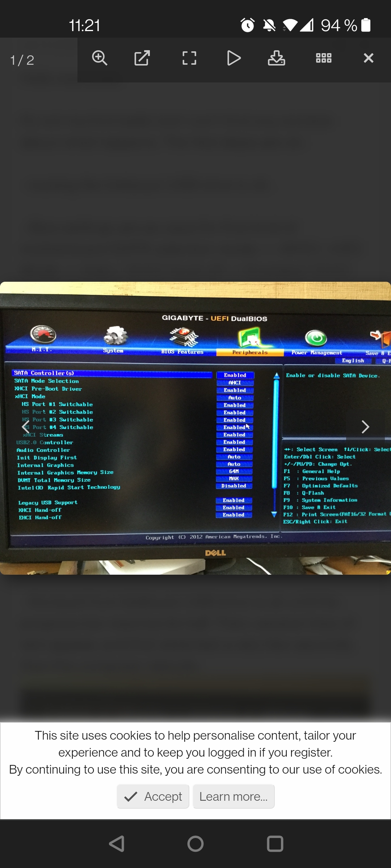Click the BIOS screenshot photo
The height and width of the screenshot is (868, 391).
tap(195, 428)
